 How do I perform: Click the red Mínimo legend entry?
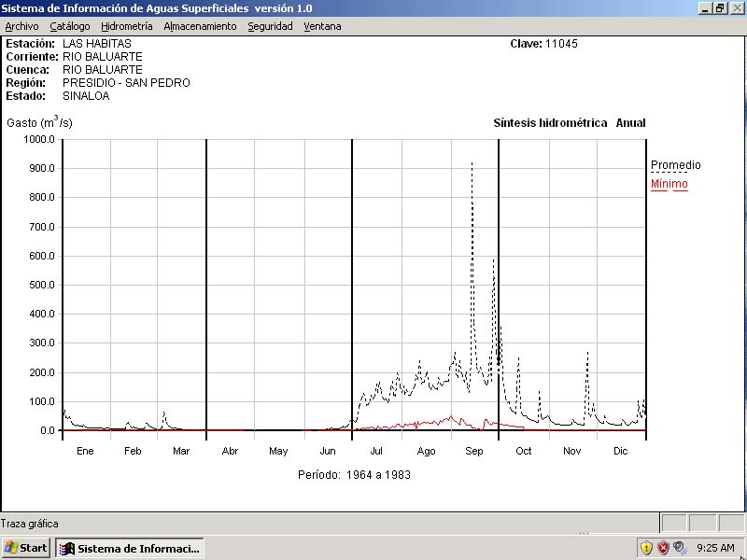(x=669, y=184)
